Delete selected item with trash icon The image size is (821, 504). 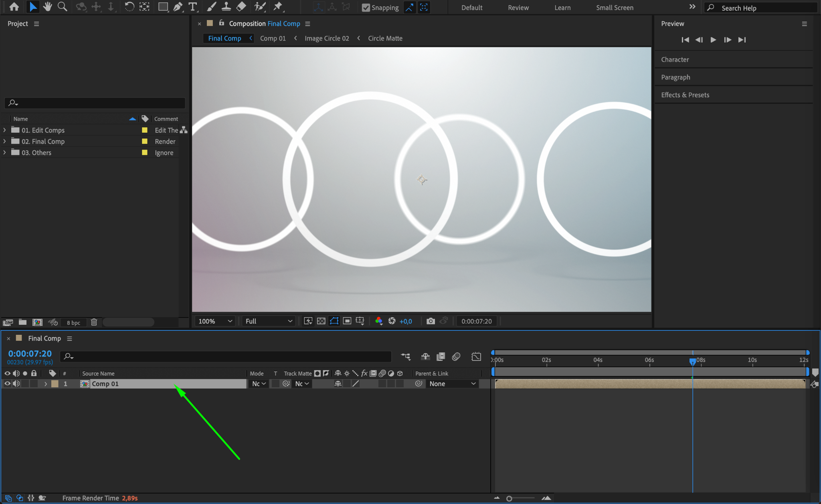94,322
